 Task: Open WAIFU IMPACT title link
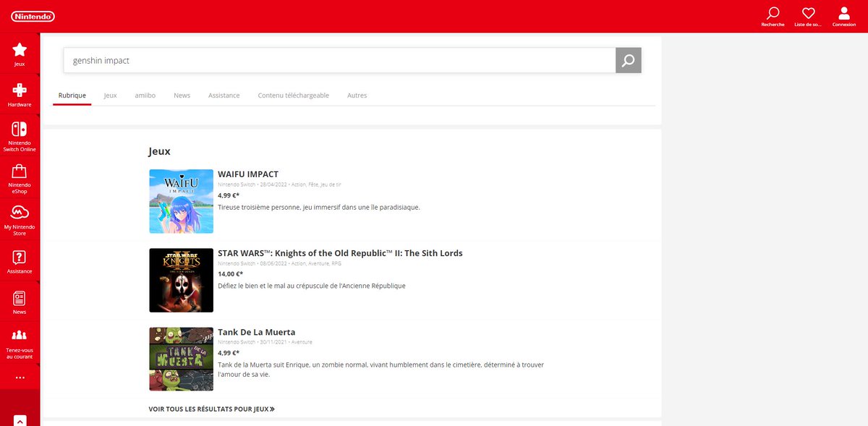(248, 174)
